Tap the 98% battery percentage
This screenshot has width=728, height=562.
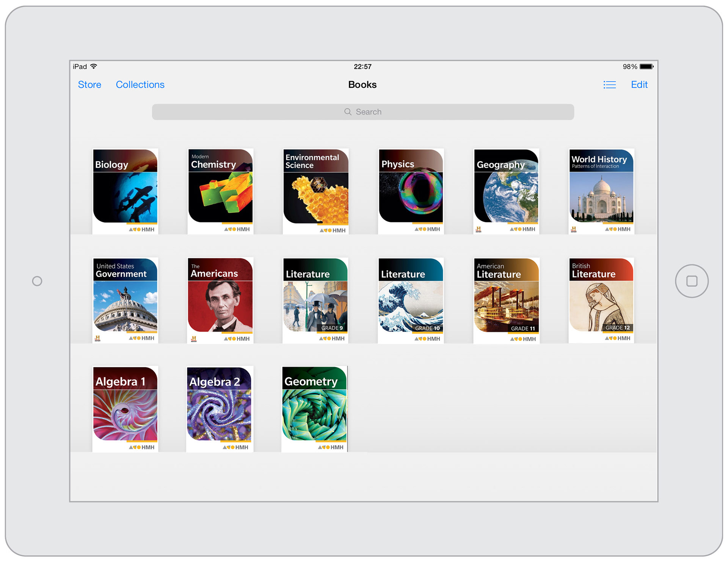tap(630, 66)
